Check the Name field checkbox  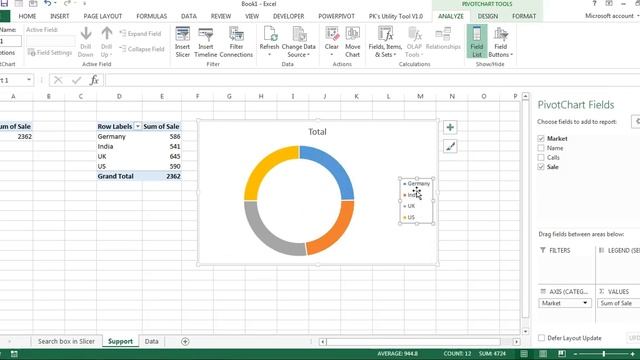coord(541,148)
